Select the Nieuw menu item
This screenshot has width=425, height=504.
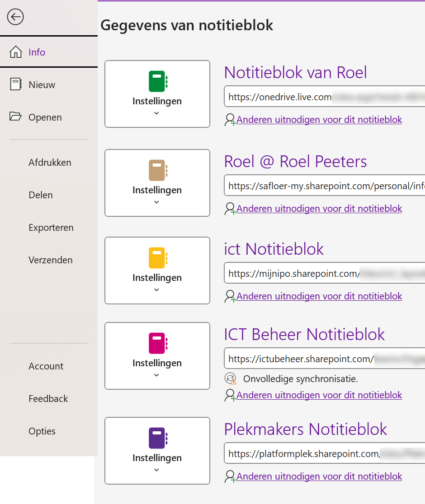(42, 85)
